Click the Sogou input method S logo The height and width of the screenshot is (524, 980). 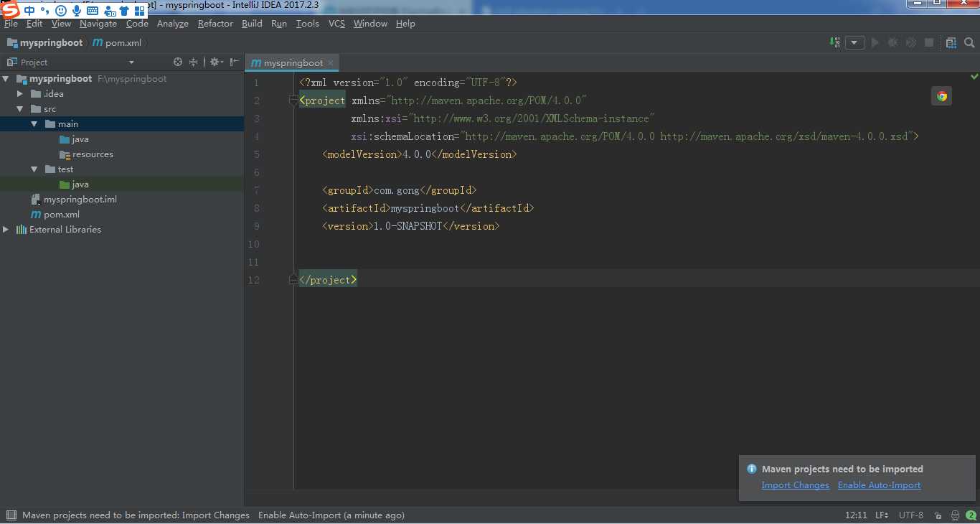point(10,9)
